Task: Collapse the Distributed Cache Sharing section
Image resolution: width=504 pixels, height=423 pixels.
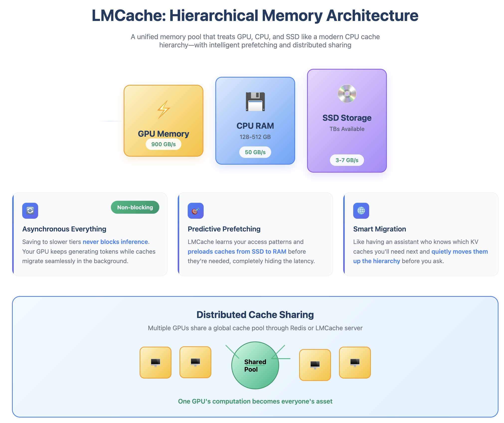Action: (255, 315)
